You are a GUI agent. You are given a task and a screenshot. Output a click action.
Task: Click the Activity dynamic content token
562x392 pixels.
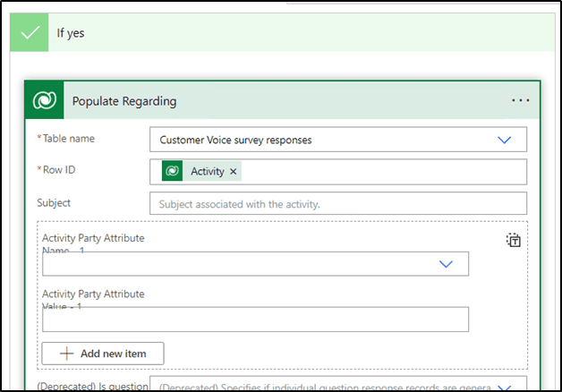coord(201,171)
